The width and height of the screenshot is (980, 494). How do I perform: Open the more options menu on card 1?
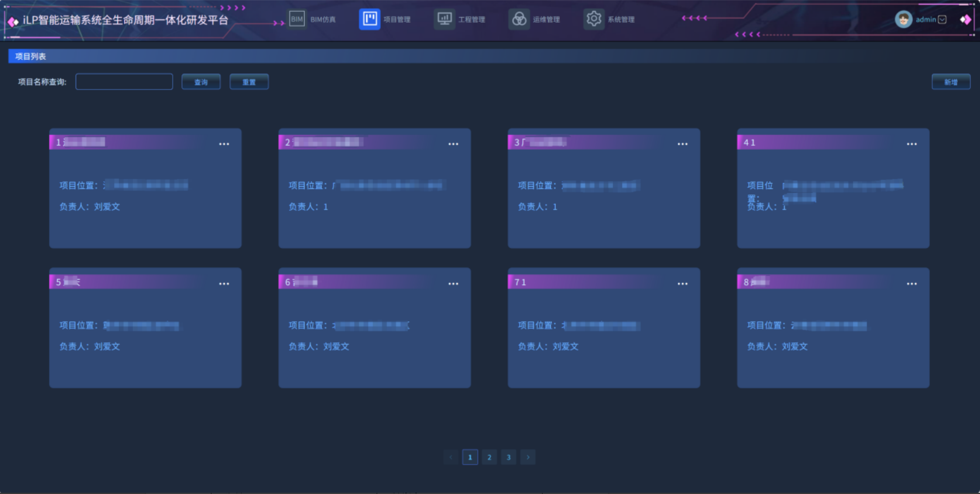click(x=224, y=144)
